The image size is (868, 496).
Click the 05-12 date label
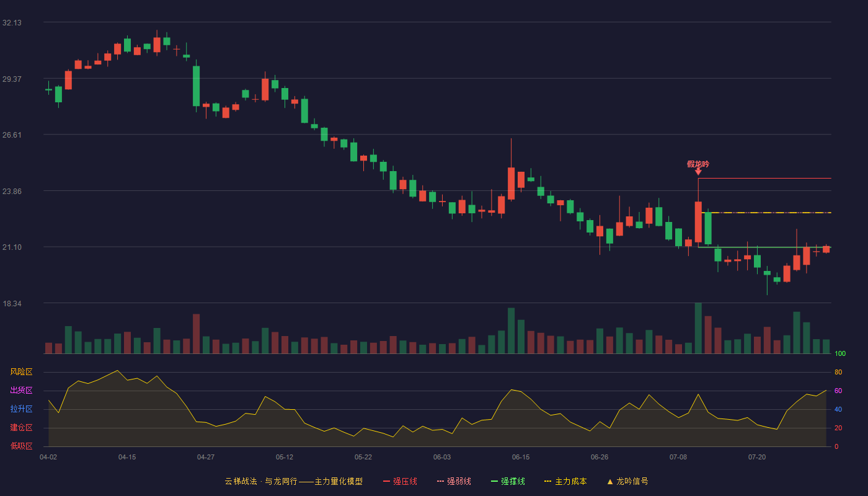point(285,457)
